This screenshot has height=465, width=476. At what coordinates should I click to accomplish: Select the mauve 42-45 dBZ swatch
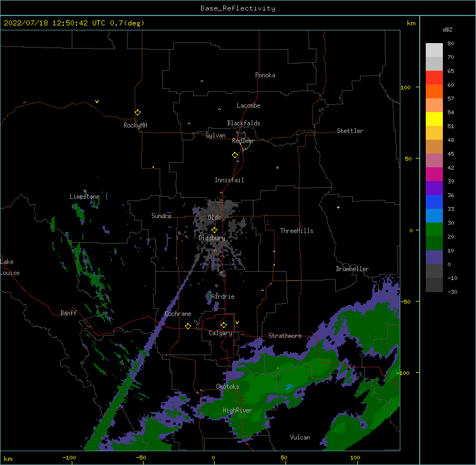click(434, 161)
